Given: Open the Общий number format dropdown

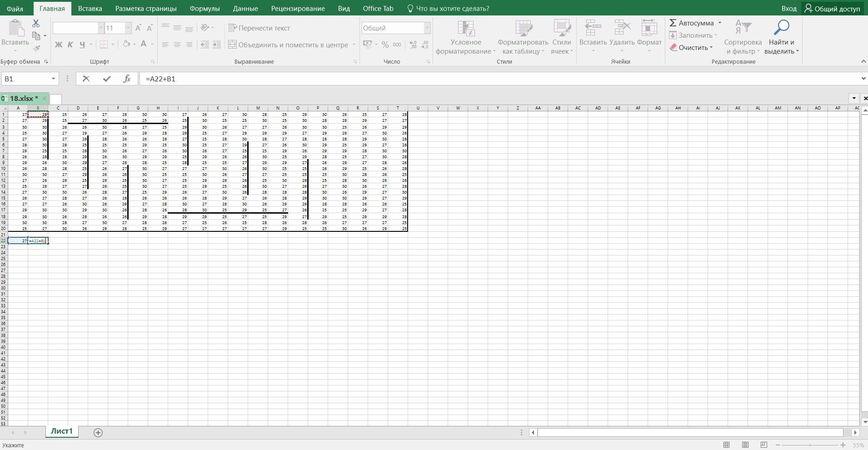Looking at the screenshot, I should tap(427, 28).
